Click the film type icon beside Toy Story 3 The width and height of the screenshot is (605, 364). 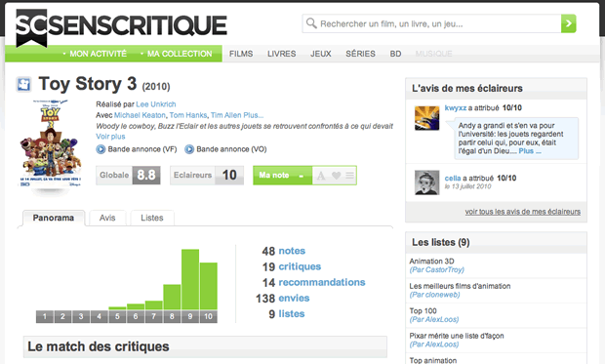tap(24, 84)
